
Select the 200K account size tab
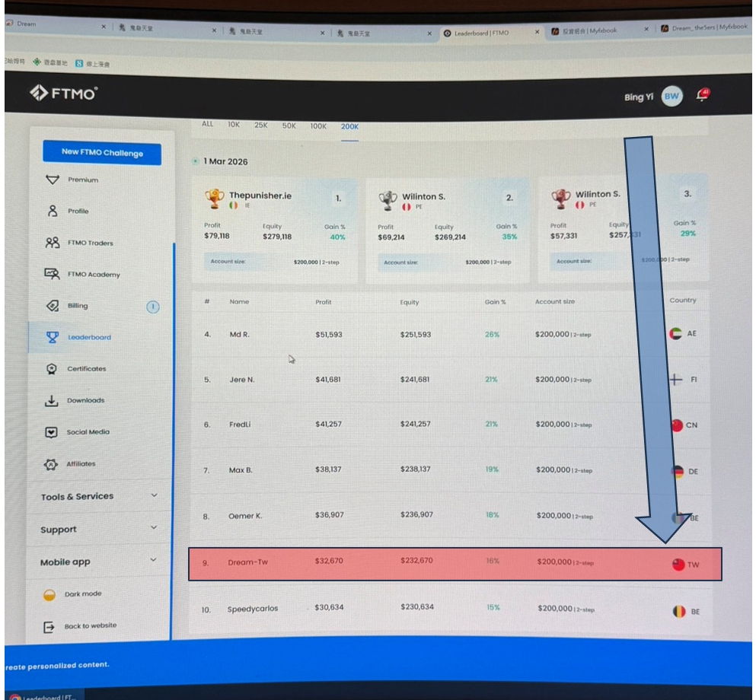point(349,127)
